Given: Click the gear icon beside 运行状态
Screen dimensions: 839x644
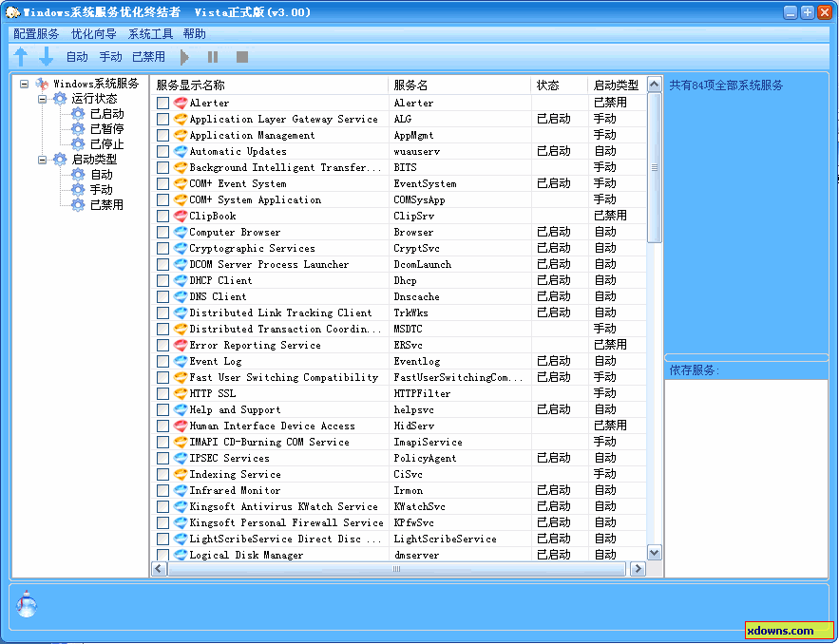Looking at the screenshot, I should click(x=60, y=99).
